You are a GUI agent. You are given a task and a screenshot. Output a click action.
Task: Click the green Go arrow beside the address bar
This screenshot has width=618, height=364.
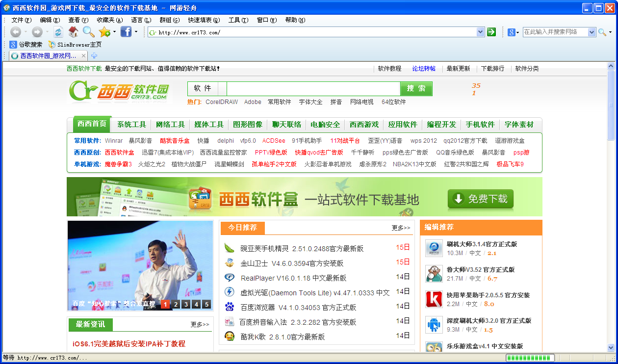tap(491, 32)
